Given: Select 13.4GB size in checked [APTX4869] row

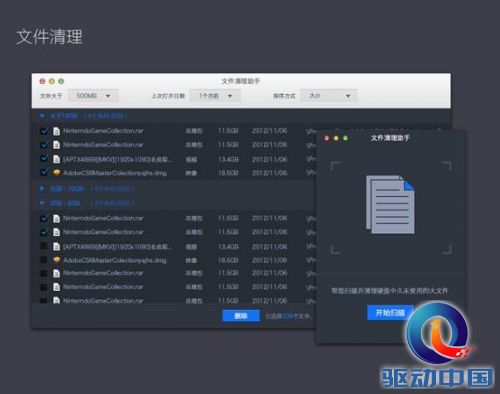Looking at the screenshot, I should (228, 159).
